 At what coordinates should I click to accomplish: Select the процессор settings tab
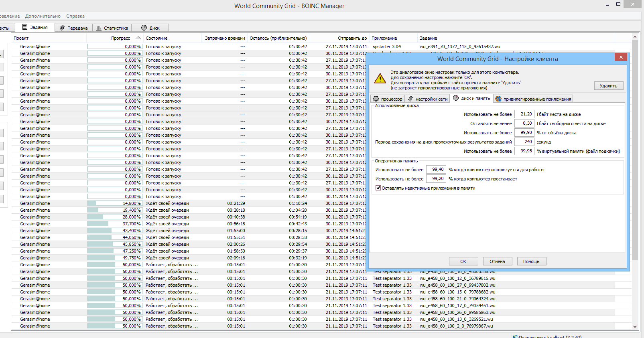click(x=388, y=99)
